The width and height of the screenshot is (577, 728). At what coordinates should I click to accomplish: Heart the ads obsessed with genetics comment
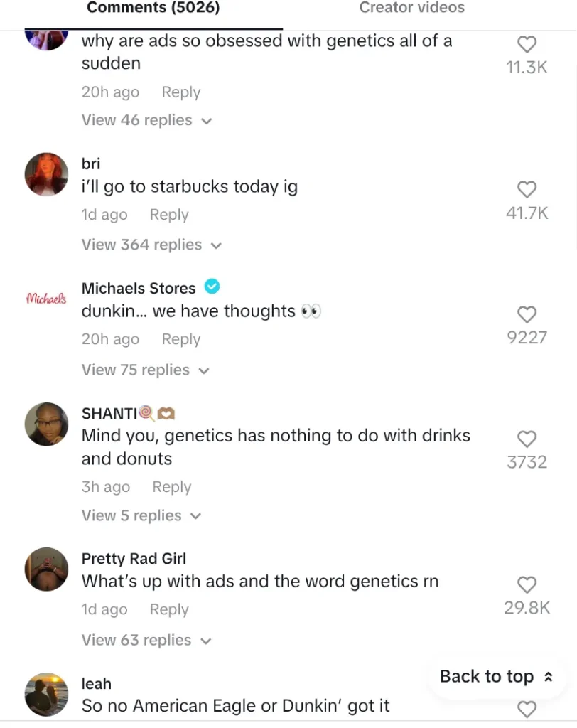tap(527, 44)
